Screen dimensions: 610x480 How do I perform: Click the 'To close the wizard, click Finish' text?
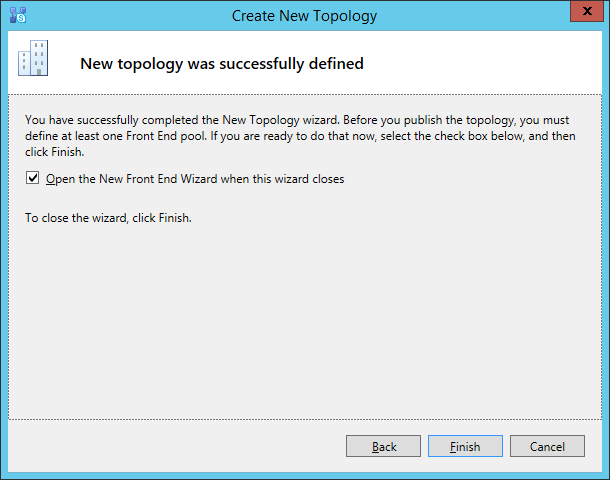(x=108, y=218)
